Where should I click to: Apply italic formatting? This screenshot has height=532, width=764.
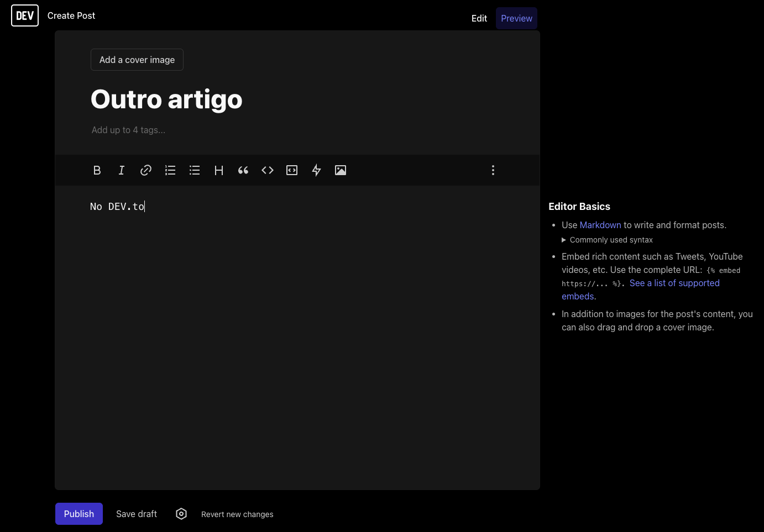click(x=122, y=170)
